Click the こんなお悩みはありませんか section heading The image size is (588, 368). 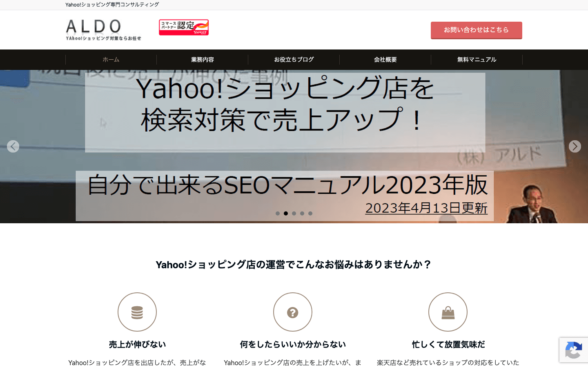click(294, 265)
